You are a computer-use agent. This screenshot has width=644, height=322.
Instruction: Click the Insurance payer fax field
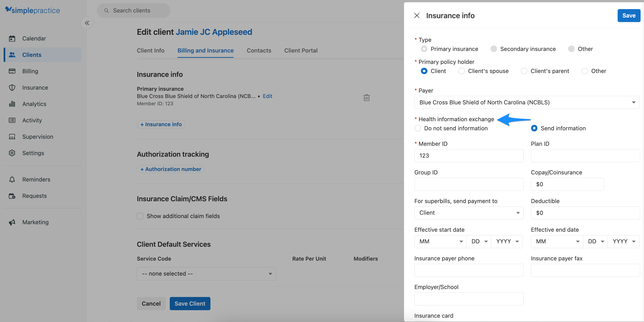point(585,270)
